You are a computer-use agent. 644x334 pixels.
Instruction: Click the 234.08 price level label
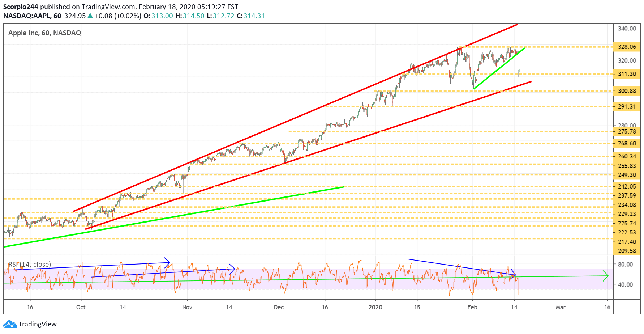pos(627,205)
